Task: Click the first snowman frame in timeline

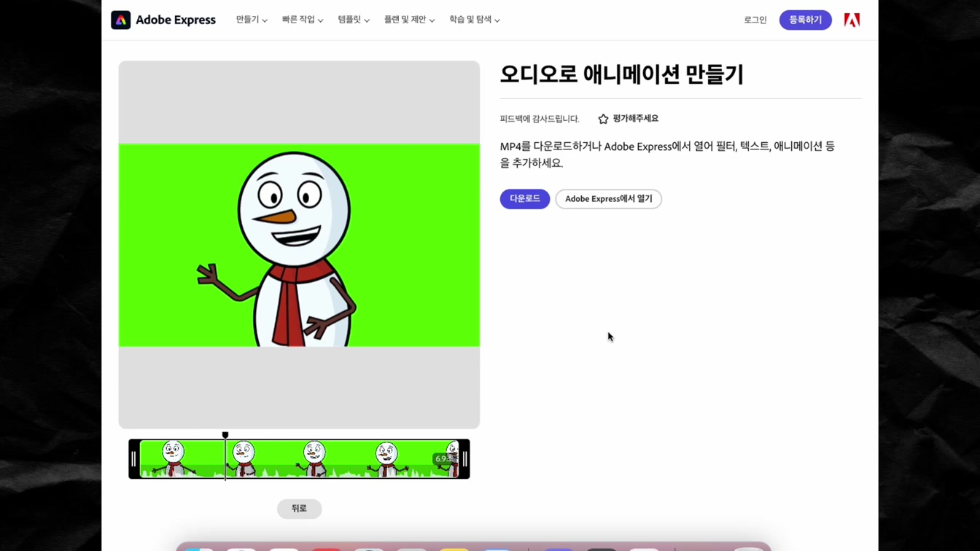Action: tap(174, 459)
